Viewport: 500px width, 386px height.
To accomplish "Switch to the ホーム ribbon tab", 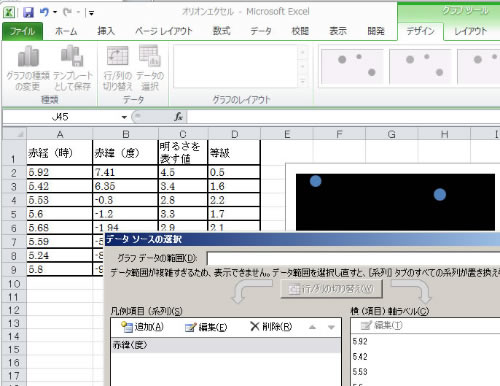I will point(66,31).
